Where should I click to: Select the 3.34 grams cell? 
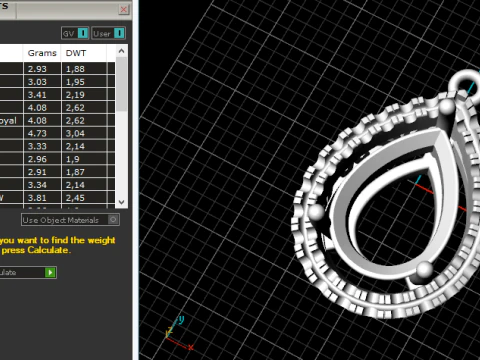[42, 185]
